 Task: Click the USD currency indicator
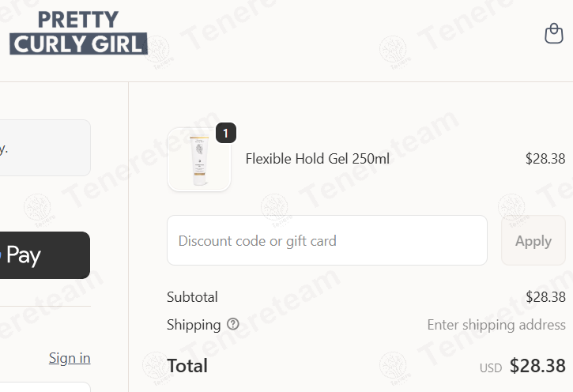[491, 367]
